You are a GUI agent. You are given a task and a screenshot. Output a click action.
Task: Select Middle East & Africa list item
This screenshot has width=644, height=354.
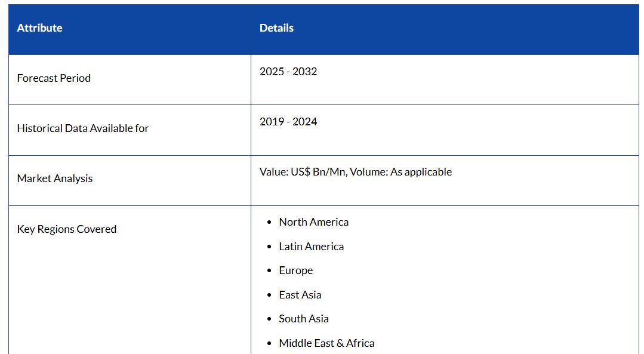(x=326, y=343)
